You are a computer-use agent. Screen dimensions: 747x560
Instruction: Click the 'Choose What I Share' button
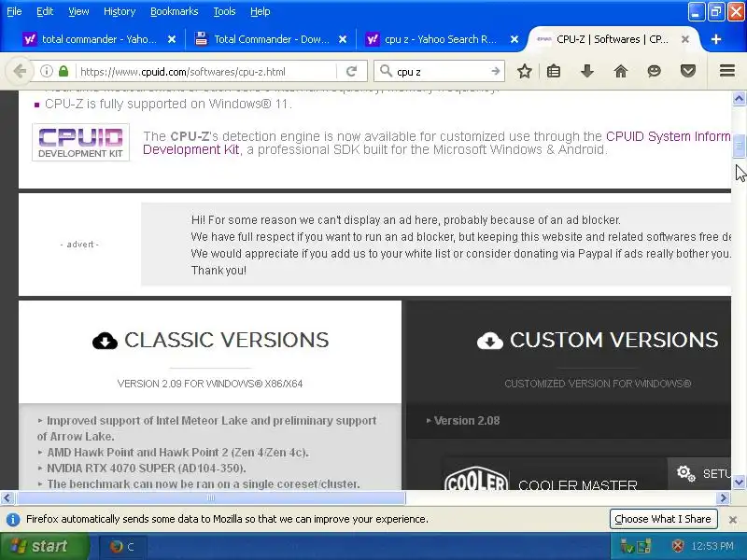pos(663,519)
